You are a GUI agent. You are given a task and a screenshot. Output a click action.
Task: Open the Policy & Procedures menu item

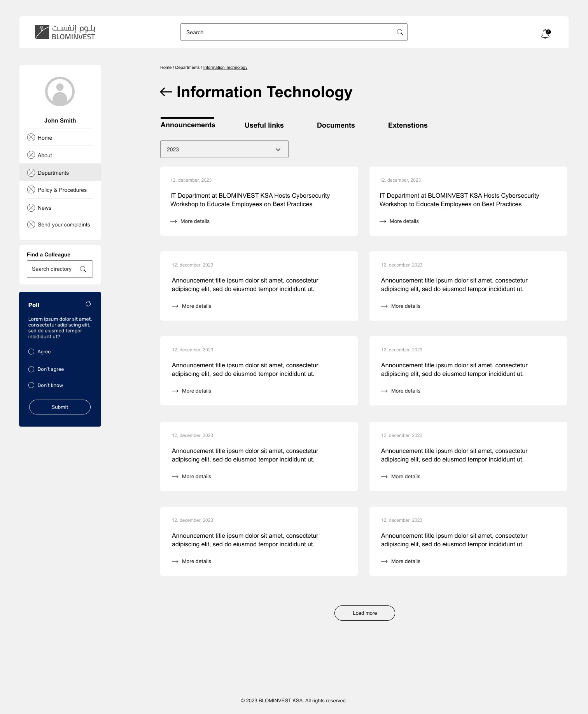(60, 190)
